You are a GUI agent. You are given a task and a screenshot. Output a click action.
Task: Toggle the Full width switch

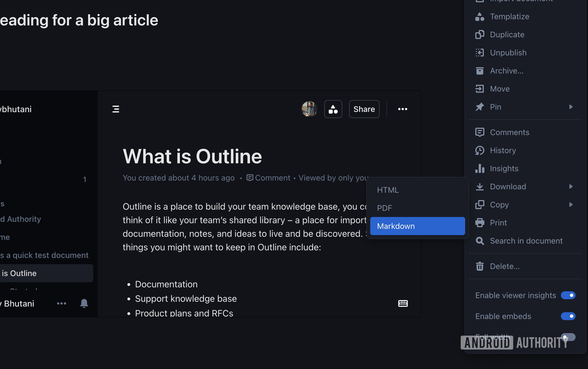point(568,337)
